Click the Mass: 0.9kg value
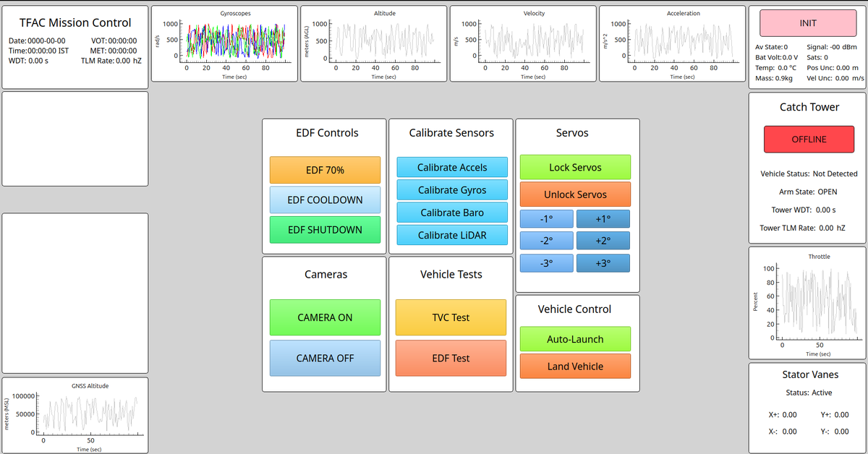This screenshot has width=868, height=454. point(773,78)
